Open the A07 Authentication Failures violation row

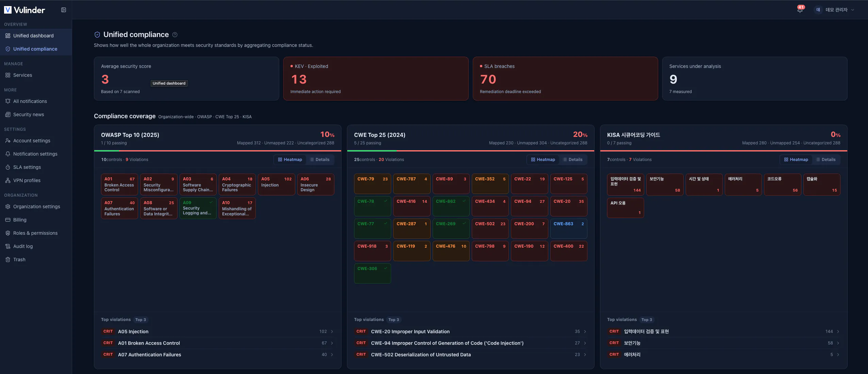(x=218, y=355)
